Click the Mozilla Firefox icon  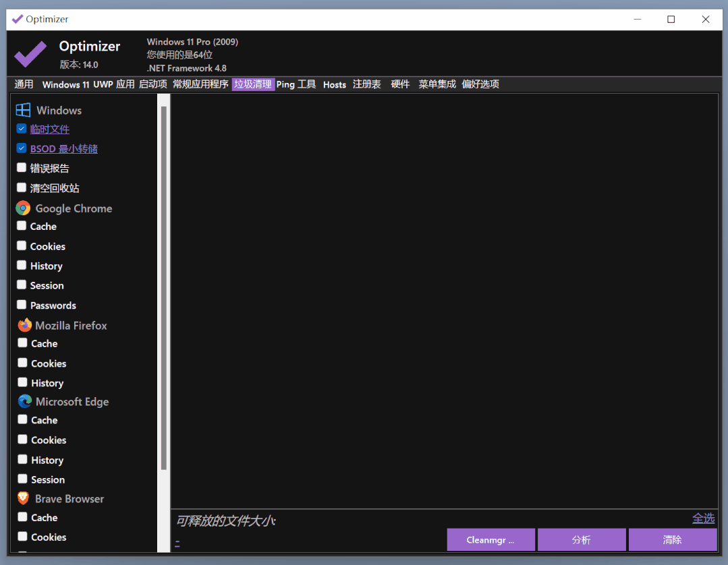24,325
